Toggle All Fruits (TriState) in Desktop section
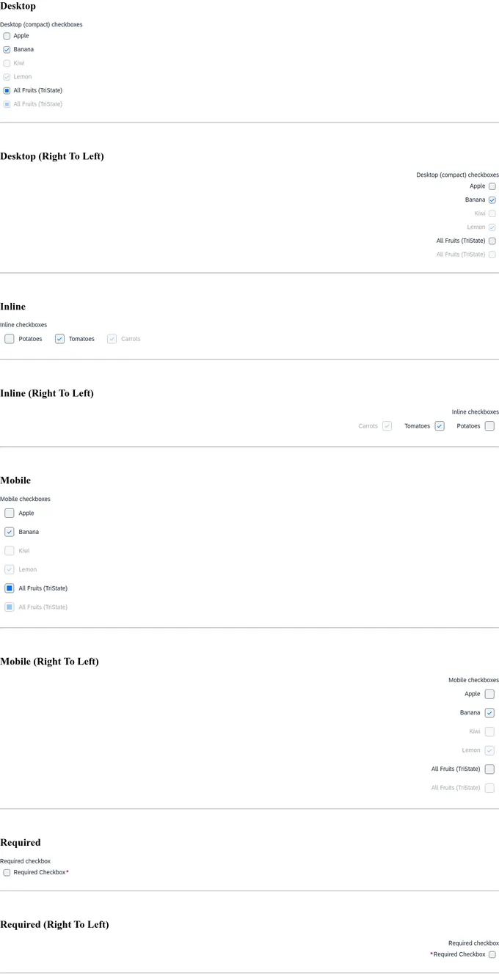Image resolution: width=499 pixels, height=980 pixels. (7, 91)
